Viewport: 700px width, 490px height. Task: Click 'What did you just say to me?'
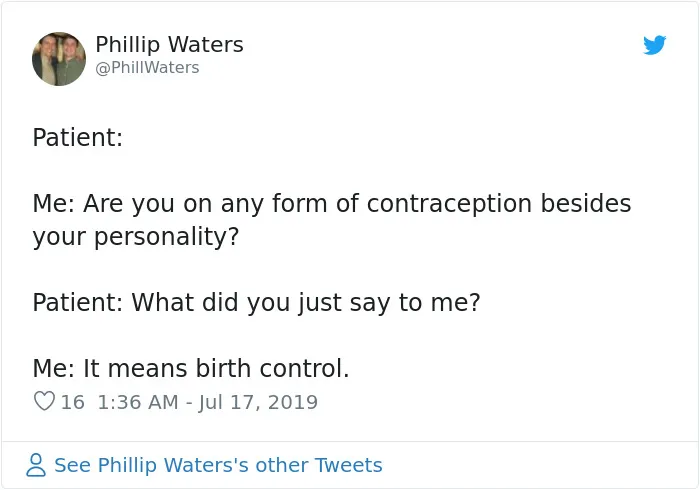click(306, 303)
